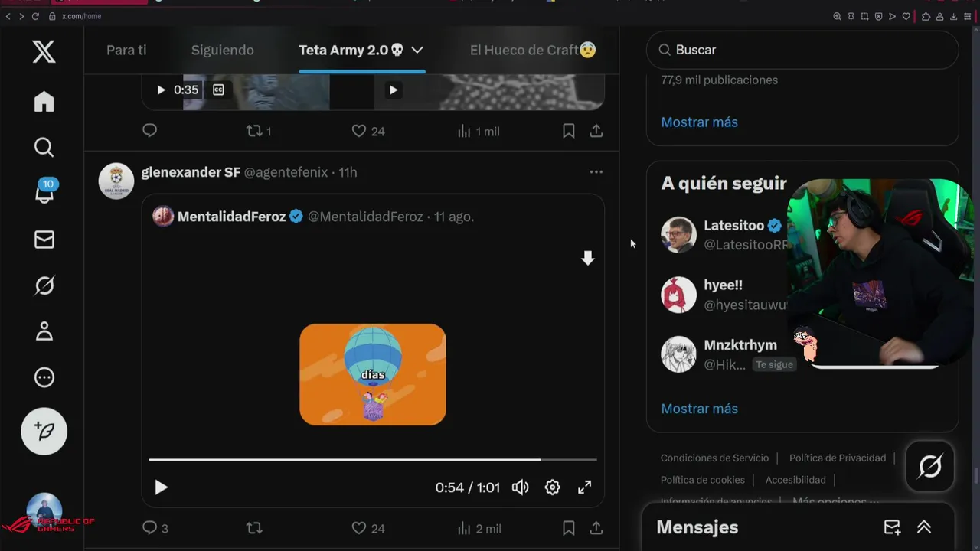Play the second clip in top post
This screenshot has width=980, height=551.
point(393,90)
